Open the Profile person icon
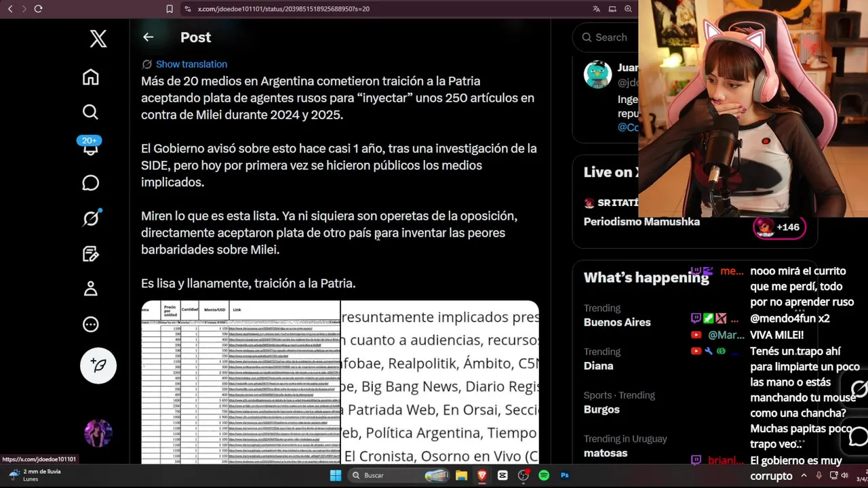The image size is (868, 488). click(x=90, y=289)
